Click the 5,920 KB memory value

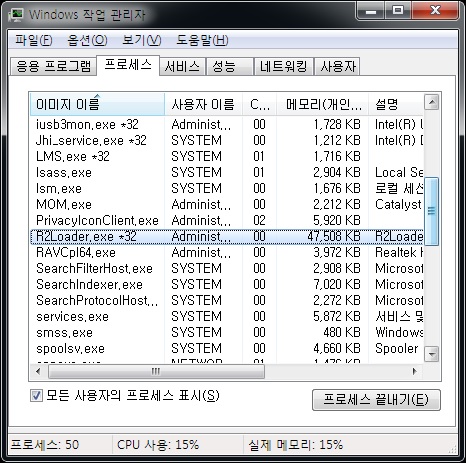click(x=337, y=221)
